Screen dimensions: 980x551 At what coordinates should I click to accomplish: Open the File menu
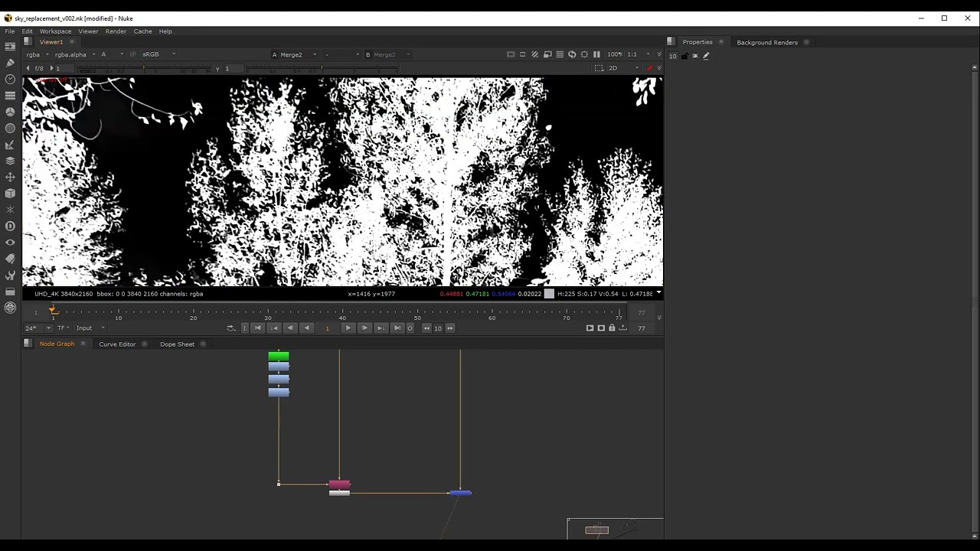coord(9,31)
